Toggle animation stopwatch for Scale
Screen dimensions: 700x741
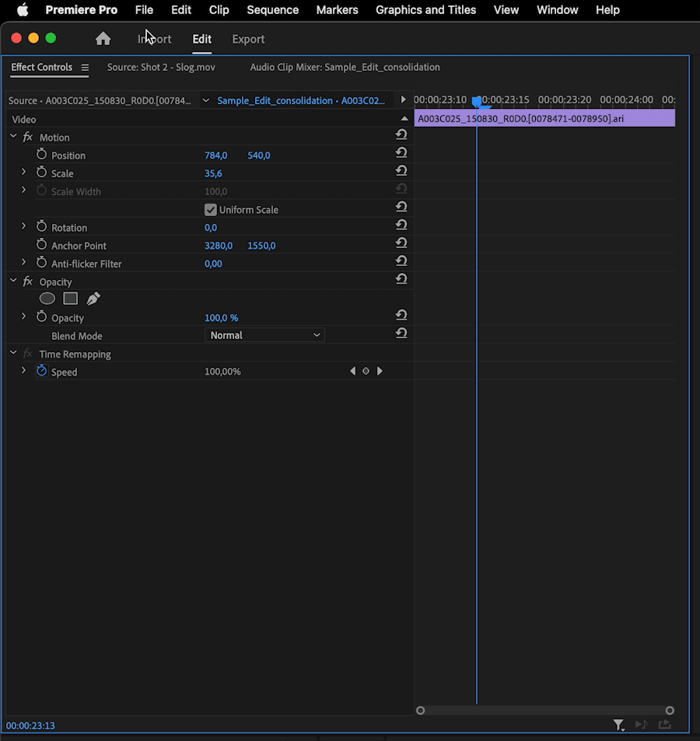click(41, 173)
